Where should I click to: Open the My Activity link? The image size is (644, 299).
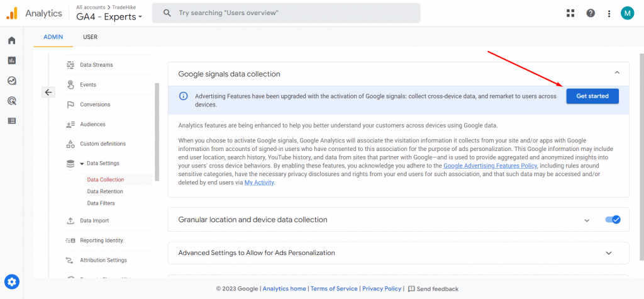point(259,183)
